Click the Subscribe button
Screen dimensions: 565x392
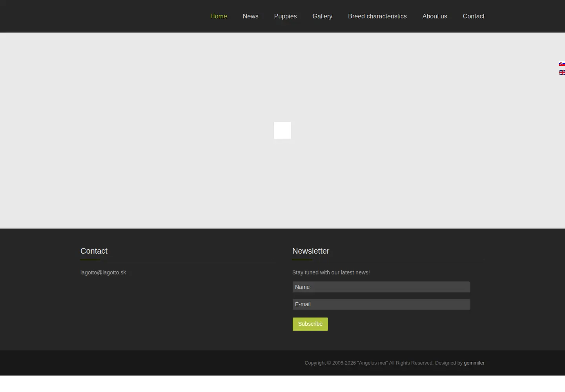coord(310,324)
